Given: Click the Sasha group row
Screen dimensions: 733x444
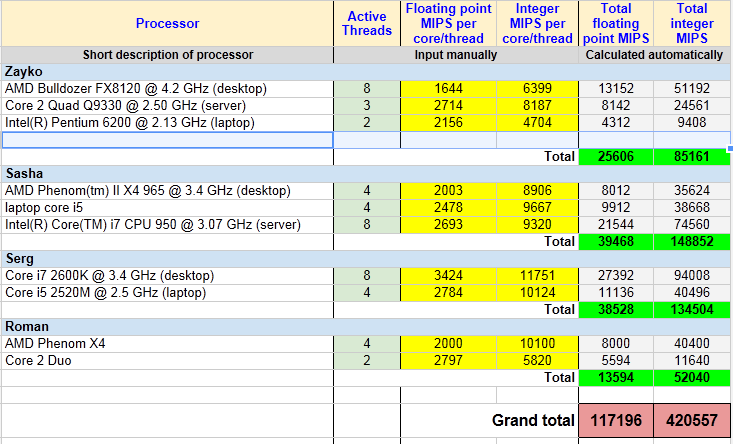Looking at the screenshot, I should pos(366,174).
